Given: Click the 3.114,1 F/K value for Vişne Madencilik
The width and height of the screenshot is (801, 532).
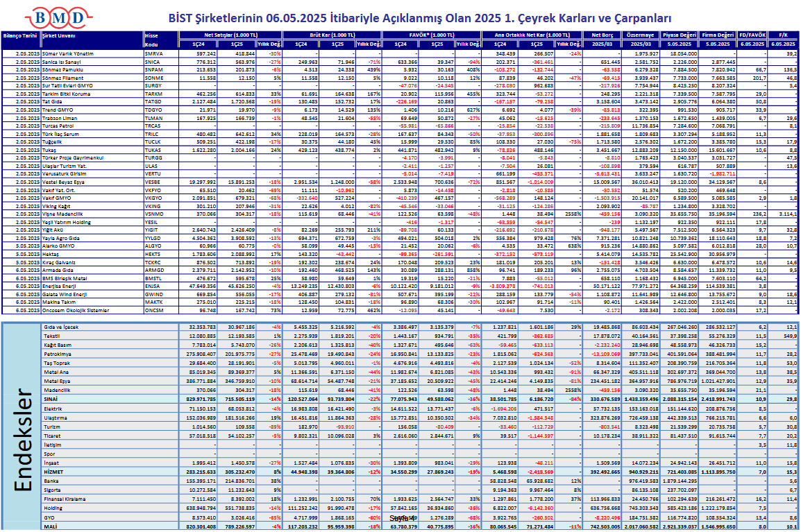Looking at the screenshot, I should click(x=789, y=214).
